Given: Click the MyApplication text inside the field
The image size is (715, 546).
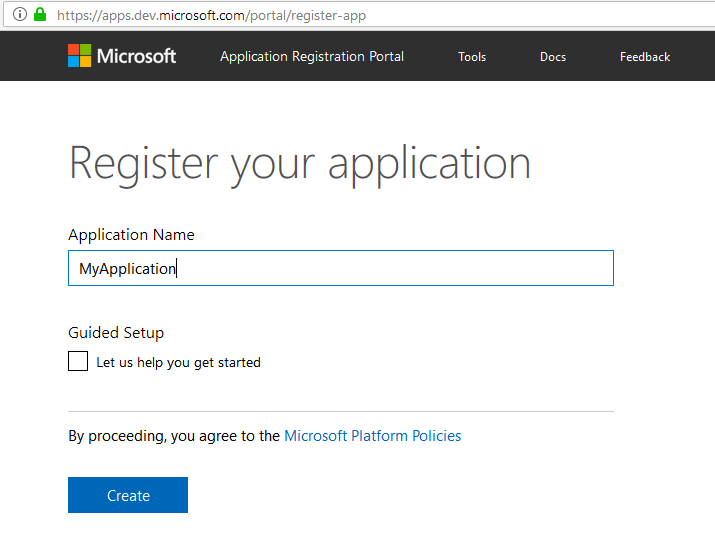Looking at the screenshot, I should pos(127,269).
